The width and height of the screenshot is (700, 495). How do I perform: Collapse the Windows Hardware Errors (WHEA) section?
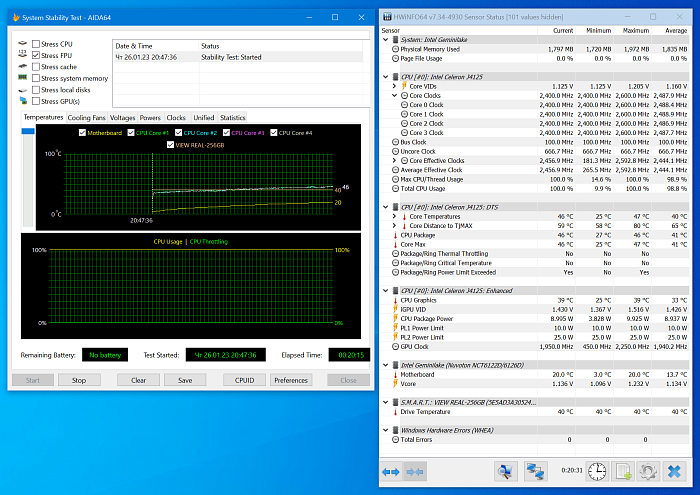pos(386,430)
